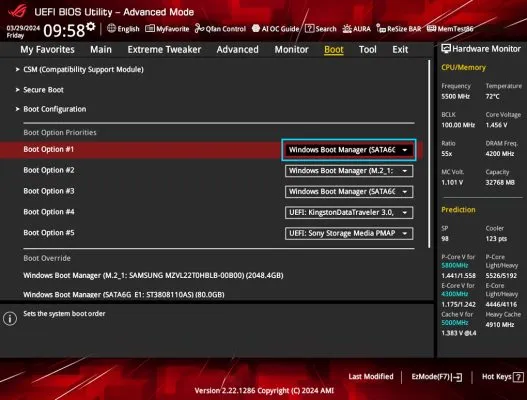Click the version 2.22.1286 copyright text

264,391
